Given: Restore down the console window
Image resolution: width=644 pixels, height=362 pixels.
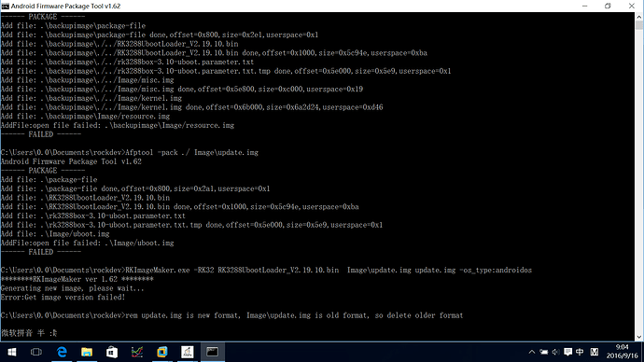Looking at the screenshot, I should [608, 7].
